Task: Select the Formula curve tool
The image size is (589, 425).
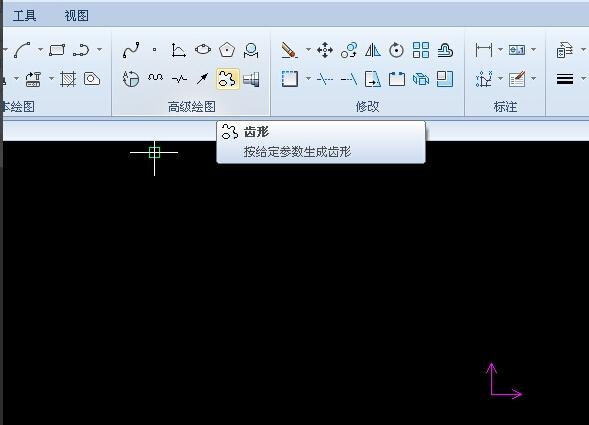Action: click(178, 50)
